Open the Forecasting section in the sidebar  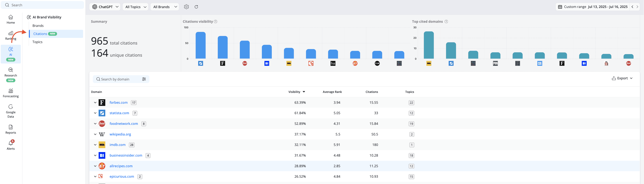click(x=11, y=93)
